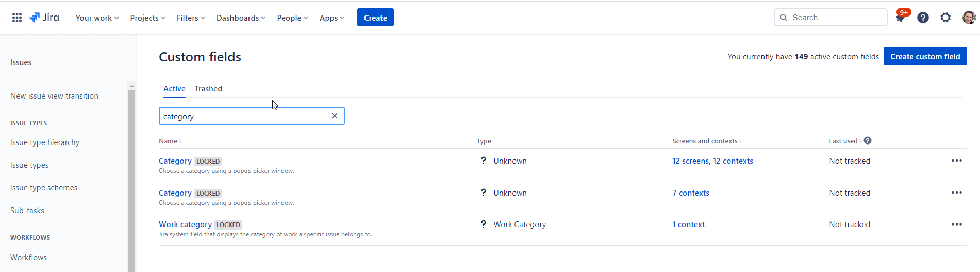Click the Create button
This screenshot has height=272, width=980.
[x=375, y=18]
